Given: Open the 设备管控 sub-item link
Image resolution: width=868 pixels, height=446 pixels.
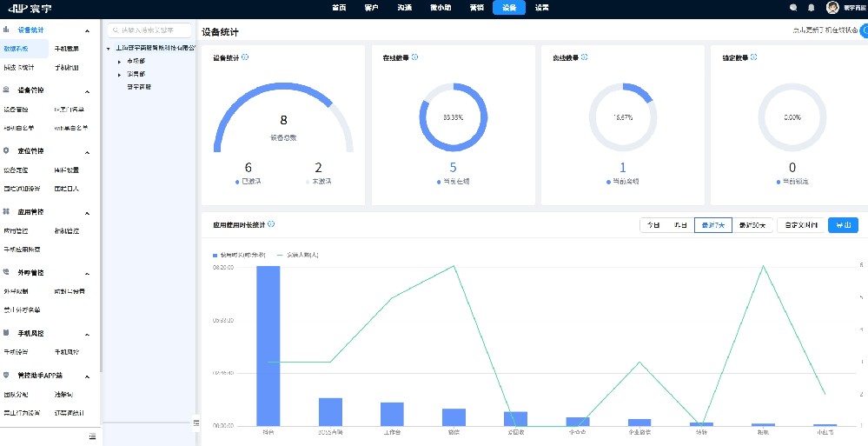Looking at the screenshot, I should click(x=16, y=110).
